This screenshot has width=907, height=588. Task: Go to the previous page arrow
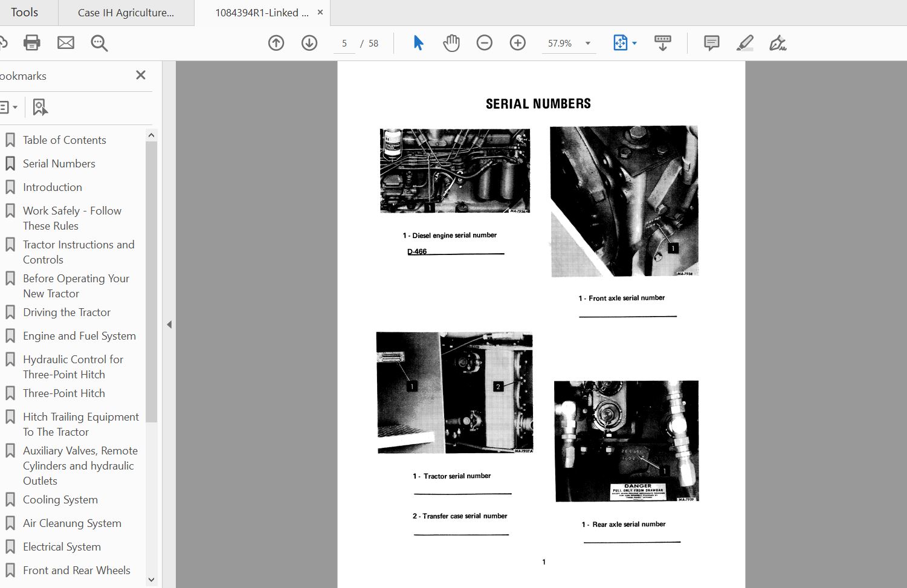click(276, 43)
